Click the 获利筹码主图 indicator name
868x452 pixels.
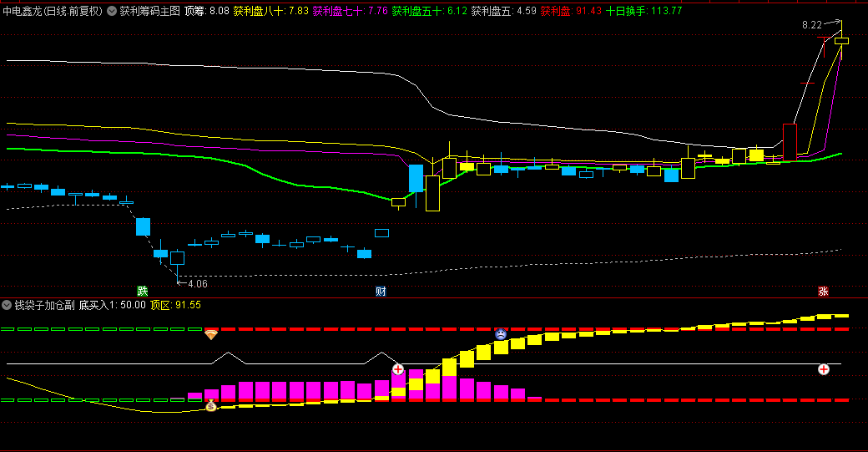tap(150, 11)
